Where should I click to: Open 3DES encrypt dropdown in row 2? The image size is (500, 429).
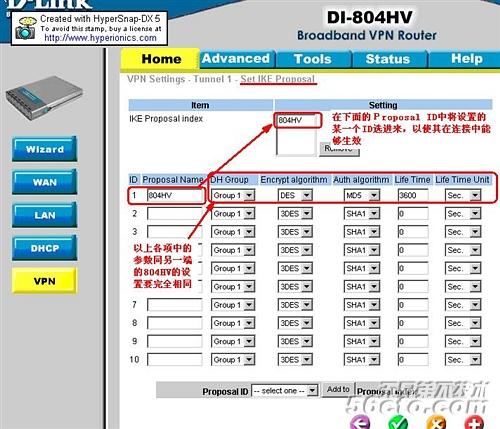[295, 214]
